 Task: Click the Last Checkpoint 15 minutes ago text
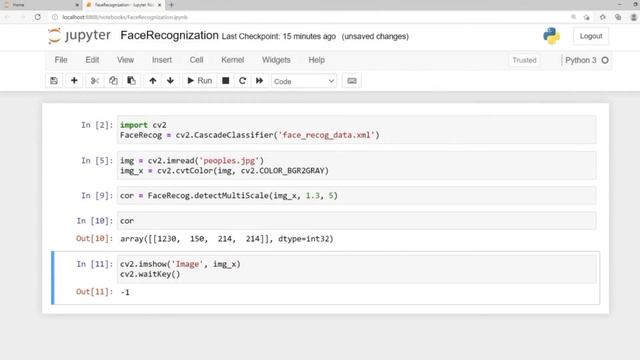279,36
